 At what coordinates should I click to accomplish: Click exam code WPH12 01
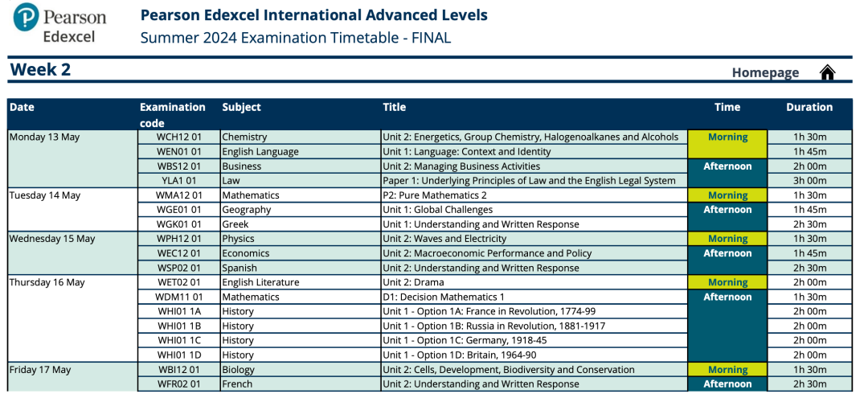178,239
